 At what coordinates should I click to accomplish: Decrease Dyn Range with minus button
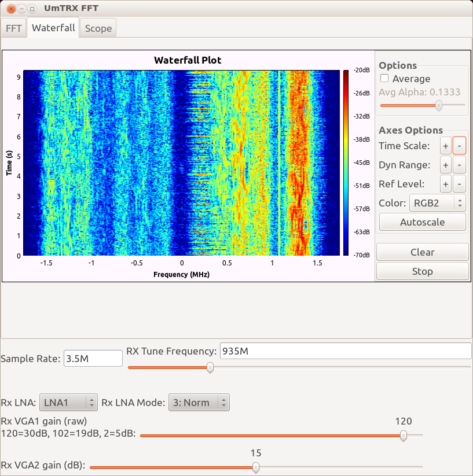click(x=459, y=165)
